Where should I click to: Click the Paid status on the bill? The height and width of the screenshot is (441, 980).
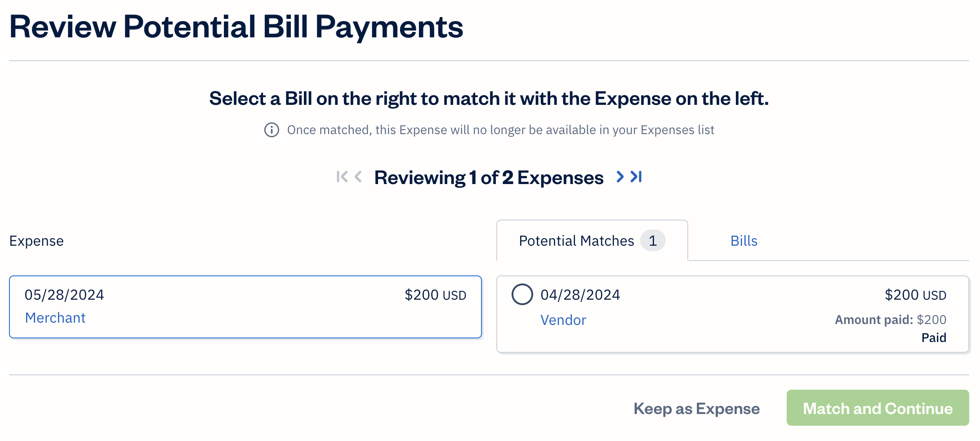pos(934,337)
